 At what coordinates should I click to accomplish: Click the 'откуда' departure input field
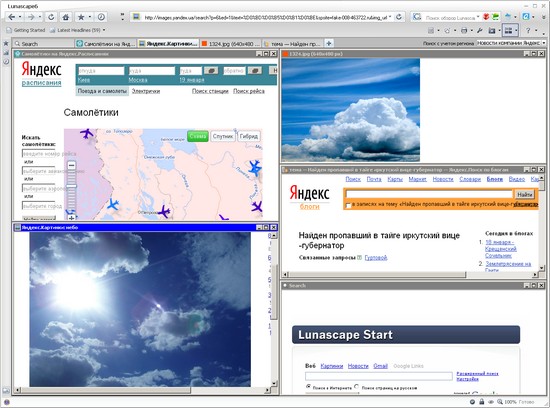pos(101,71)
